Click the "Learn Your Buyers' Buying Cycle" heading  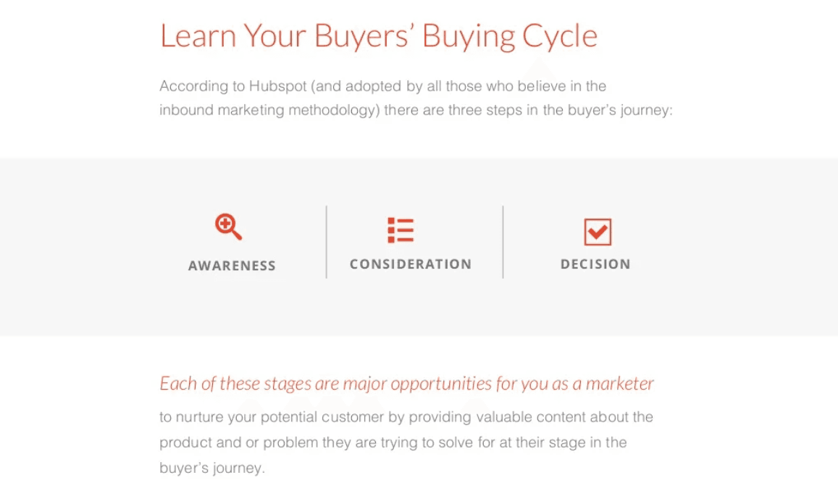tap(378, 36)
